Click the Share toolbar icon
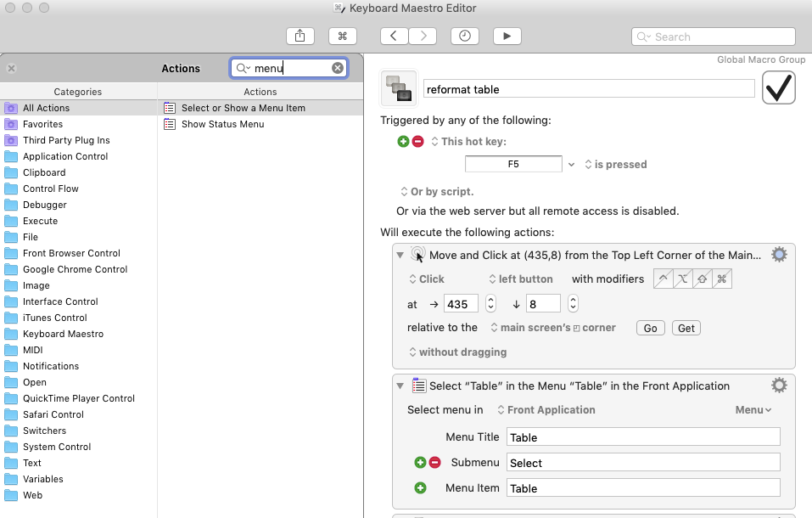 (x=300, y=37)
